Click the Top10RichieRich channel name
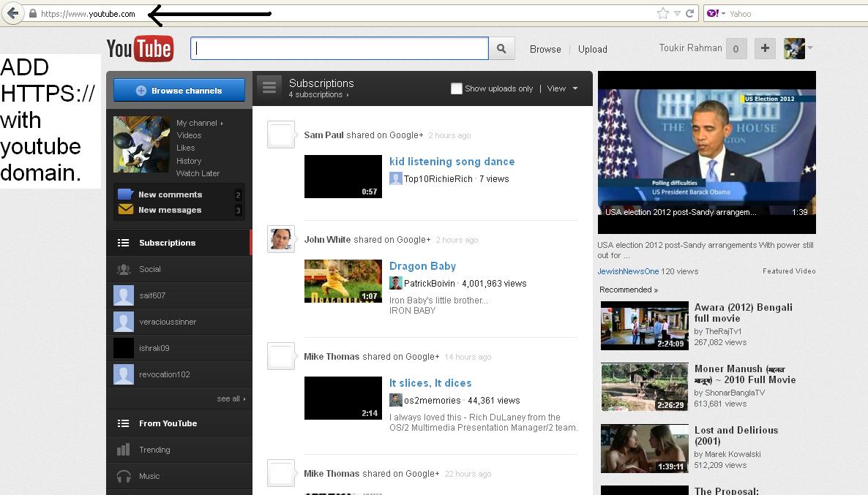 [438, 179]
